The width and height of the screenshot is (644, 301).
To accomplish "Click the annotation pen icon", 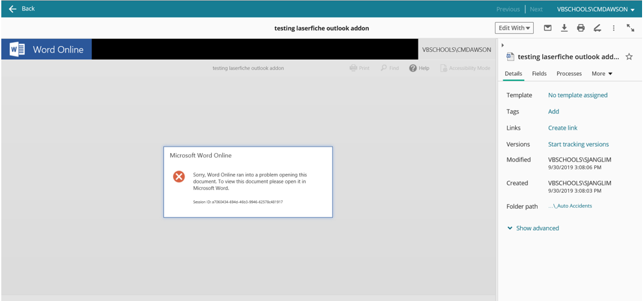I will pos(597,28).
